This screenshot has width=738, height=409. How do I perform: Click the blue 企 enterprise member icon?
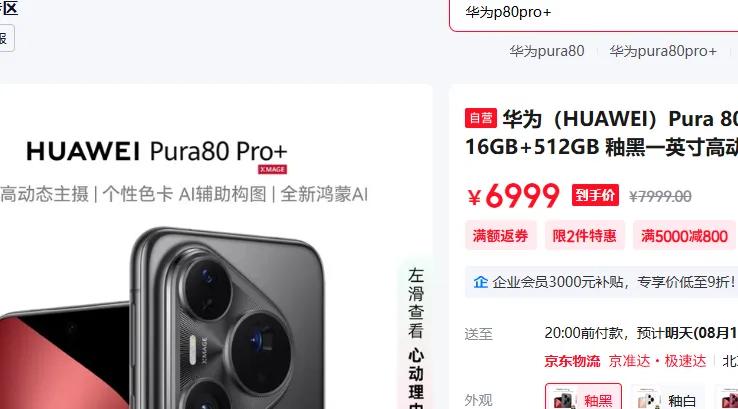coord(481,282)
